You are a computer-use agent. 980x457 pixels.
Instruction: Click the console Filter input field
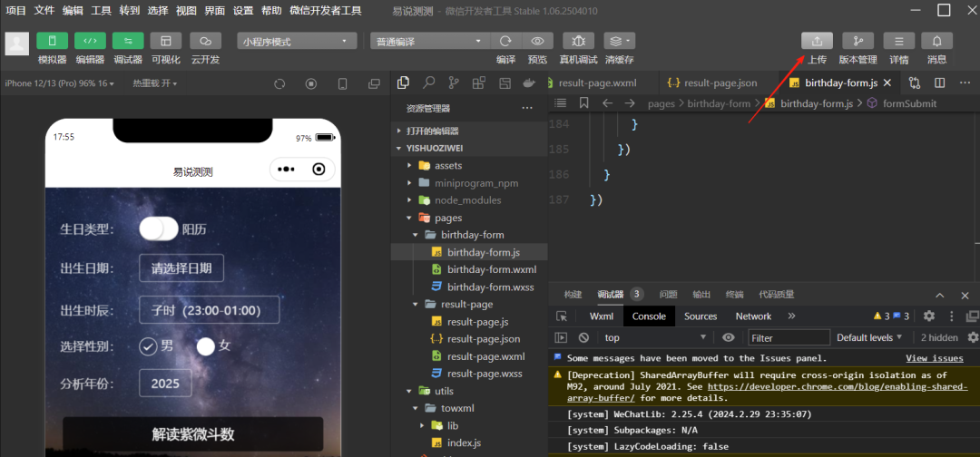point(789,337)
